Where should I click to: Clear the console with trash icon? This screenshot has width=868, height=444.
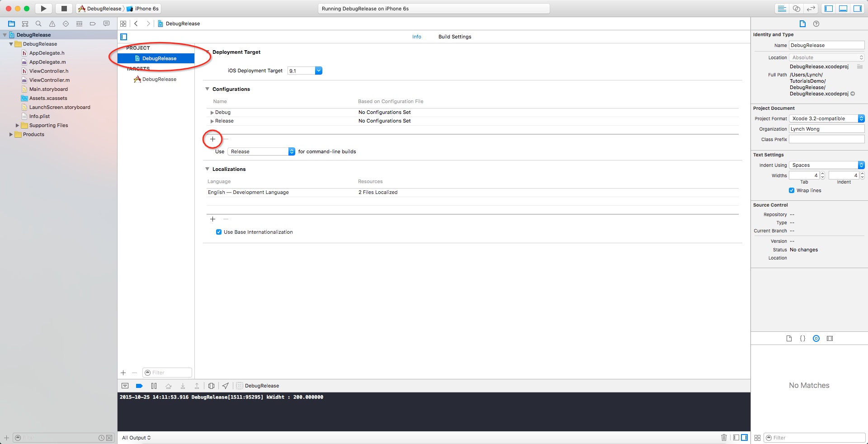tap(724, 437)
